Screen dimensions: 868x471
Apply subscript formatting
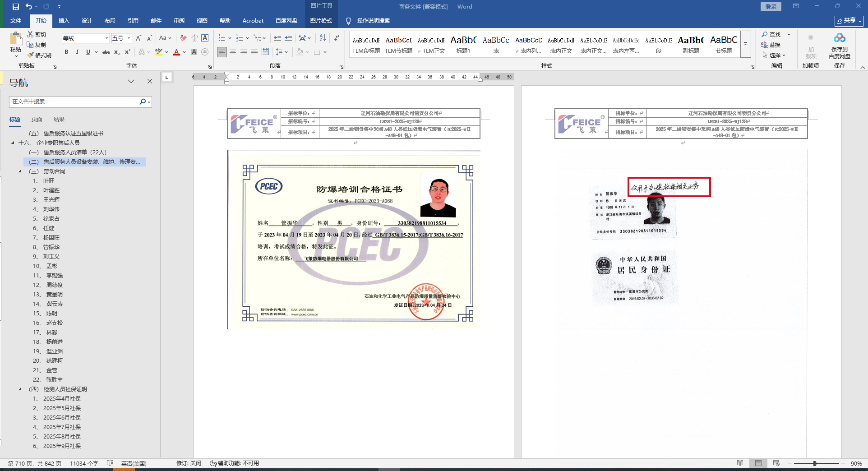117,52
